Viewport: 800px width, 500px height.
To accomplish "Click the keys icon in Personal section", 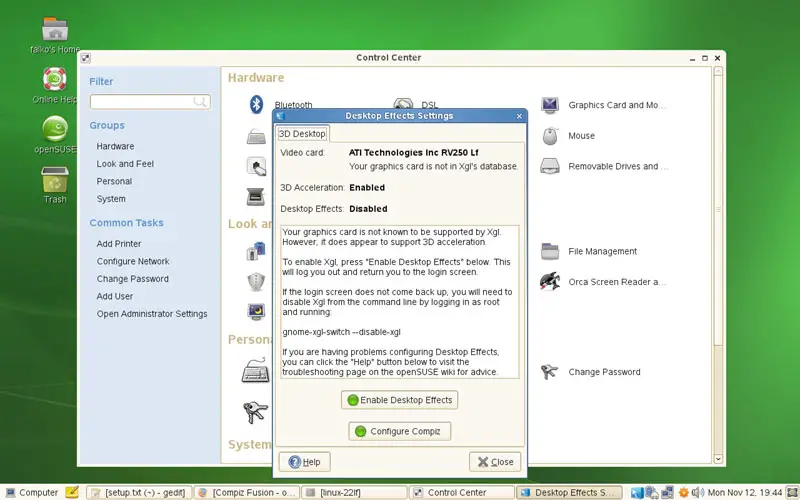I will coord(255,411).
